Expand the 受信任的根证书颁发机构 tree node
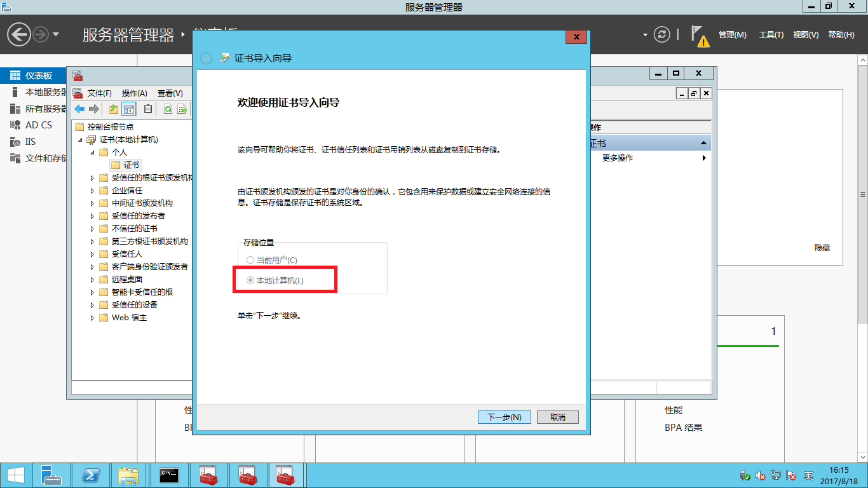868x488 pixels. pyautogui.click(x=92, y=178)
